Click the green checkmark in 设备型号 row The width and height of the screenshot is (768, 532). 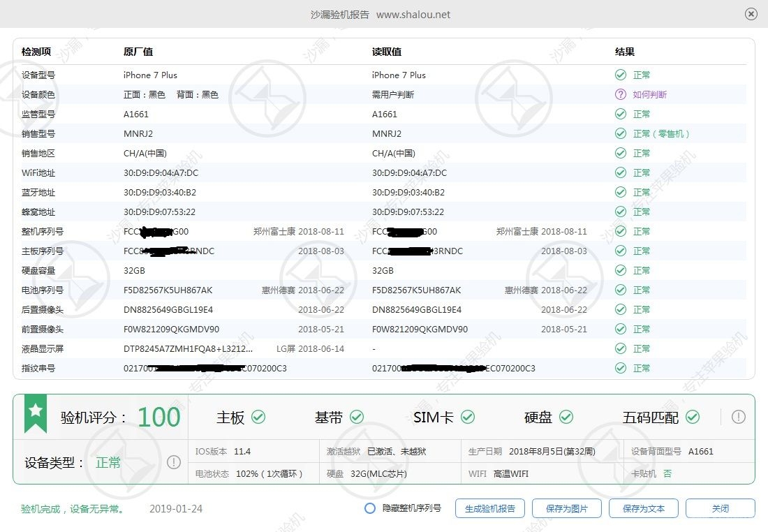(x=621, y=75)
